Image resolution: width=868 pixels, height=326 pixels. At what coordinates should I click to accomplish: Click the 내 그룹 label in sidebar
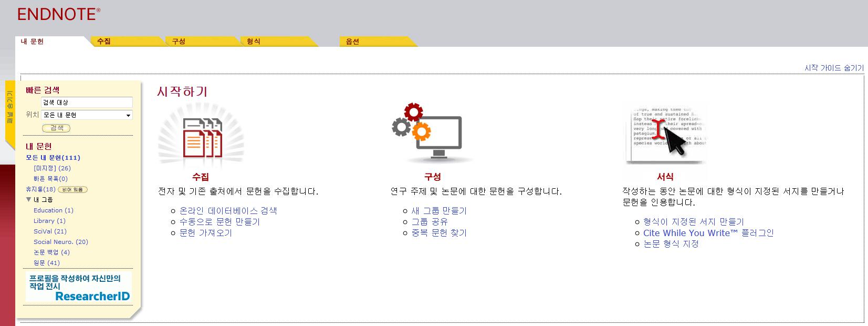click(x=43, y=200)
